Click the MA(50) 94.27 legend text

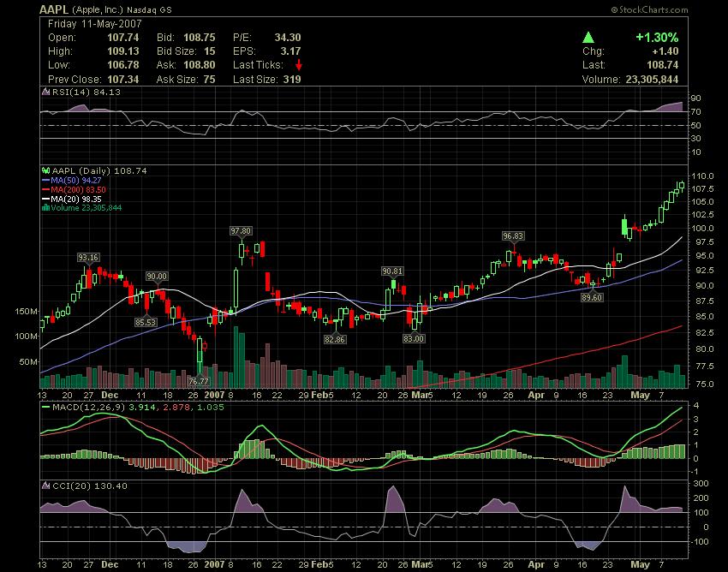[76, 180]
